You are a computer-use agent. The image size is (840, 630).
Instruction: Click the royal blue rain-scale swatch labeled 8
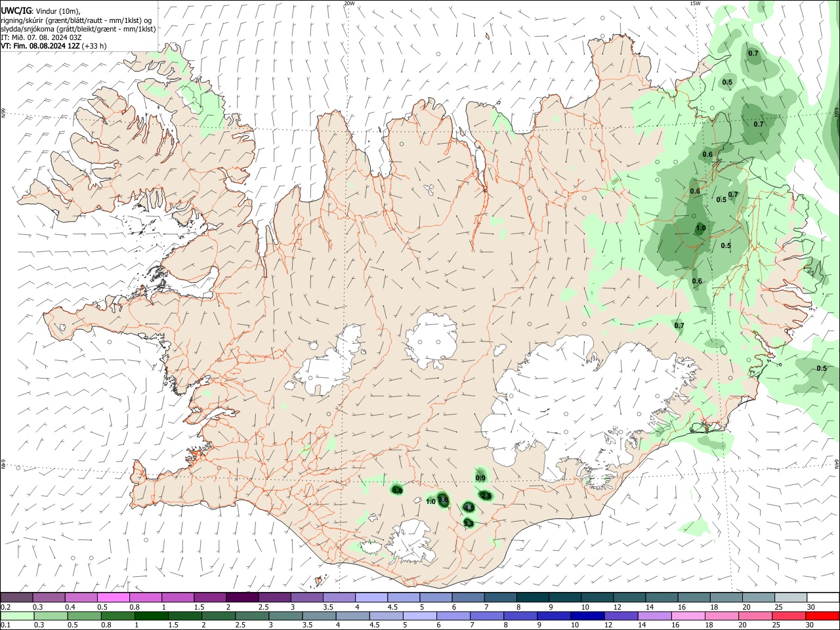(x=521, y=616)
